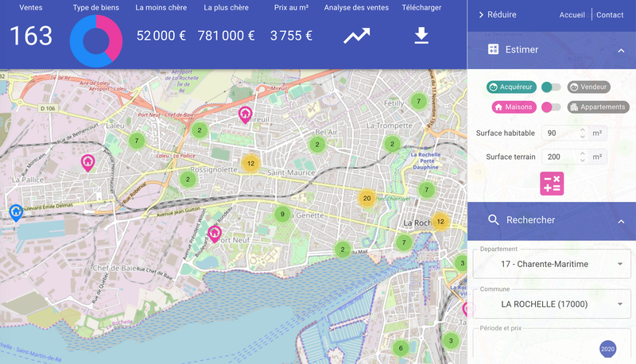Image resolution: width=636 pixels, height=364 pixels.
Task: Click Réduire to shrink the sidebar
Action: tap(497, 15)
